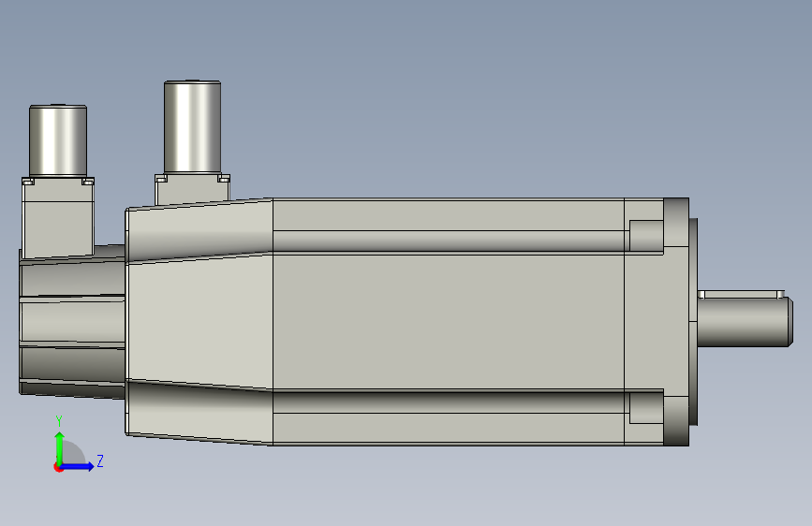Select the shorter connector cylinder at the rear
812x526 pixels.
[58, 140]
